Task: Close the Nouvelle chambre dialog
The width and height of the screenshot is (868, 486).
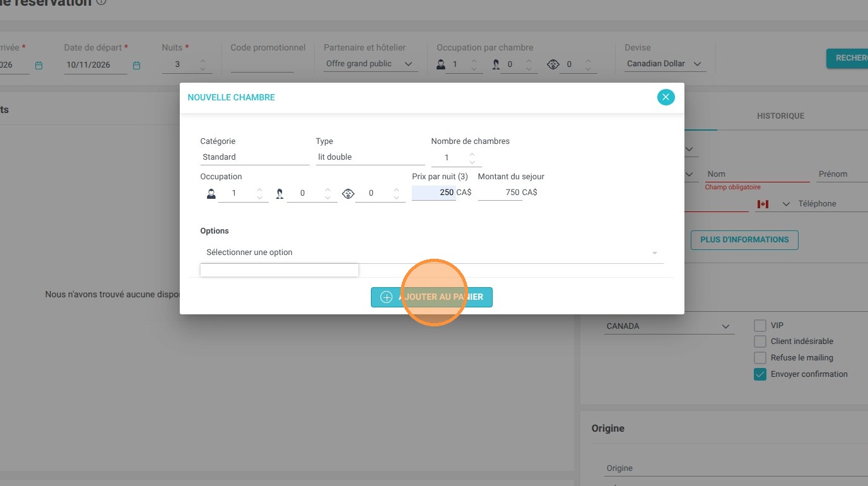Action: (x=666, y=97)
